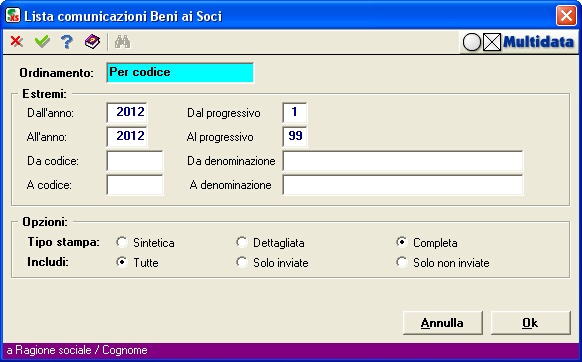Click the application icon in the title bar
Screen dimensions: 582x362
point(13,16)
